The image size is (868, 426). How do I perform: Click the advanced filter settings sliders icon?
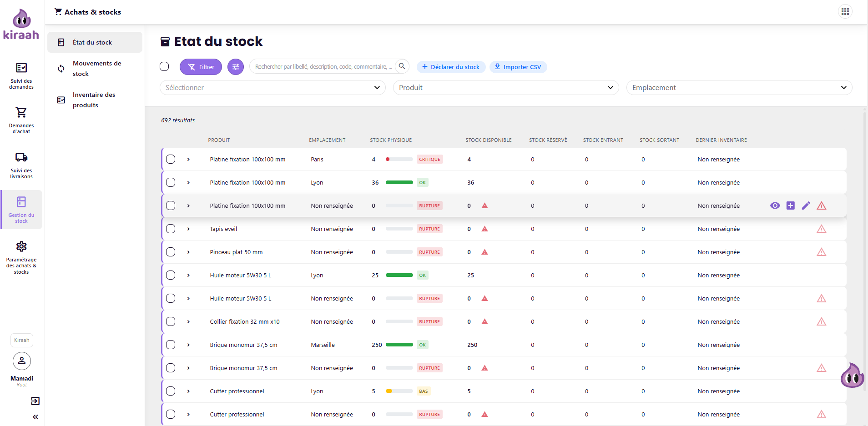tap(236, 67)
